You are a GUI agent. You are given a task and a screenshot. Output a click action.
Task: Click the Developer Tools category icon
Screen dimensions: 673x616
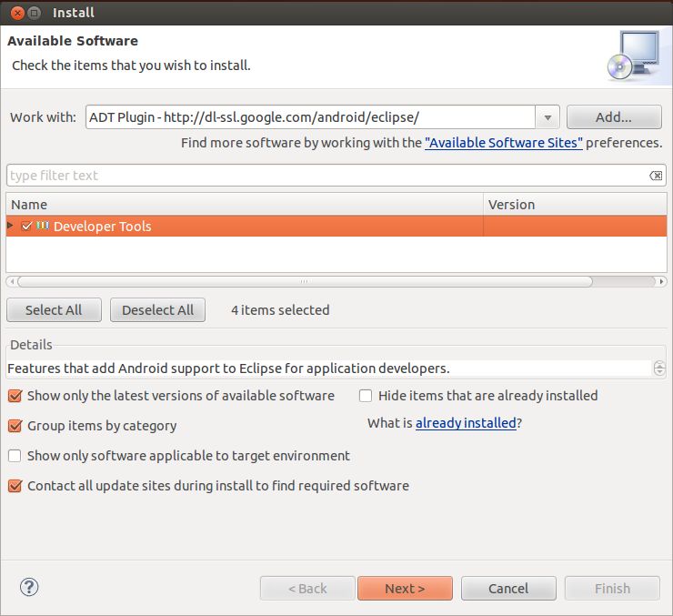tap(43, 226)
